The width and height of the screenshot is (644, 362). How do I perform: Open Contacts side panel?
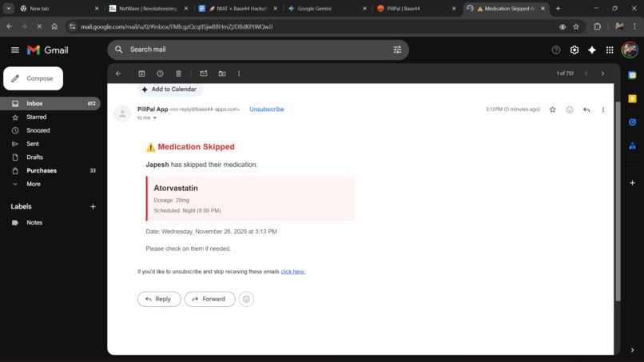[x=632, y=145]
